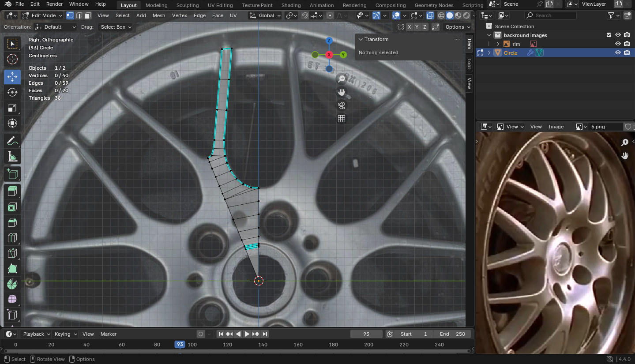Expand the rim item in outliner
Screen dimensions: 635x364
pyautogui.click(x=498, y=44)
